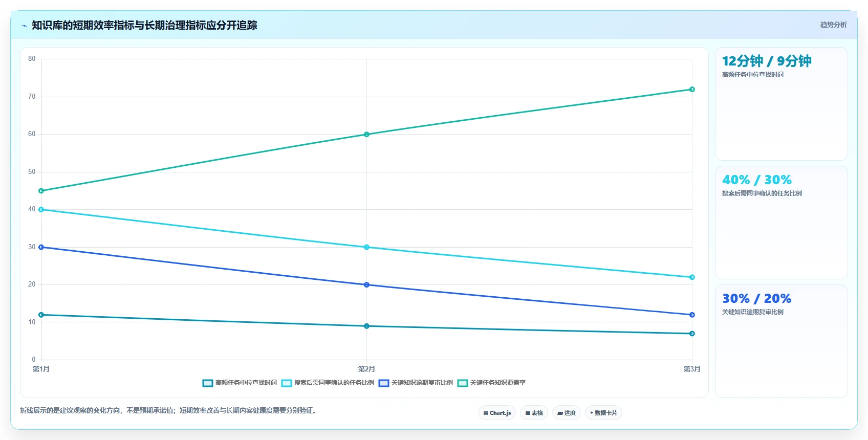Click the 40 y-axis label
Image resolution: width=868 pixels, height=440 pixels.
pyautogui.click(x=32, y=209)
